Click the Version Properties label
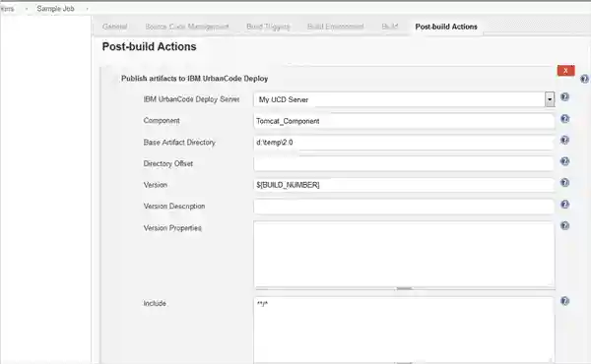 pos(172,228)
